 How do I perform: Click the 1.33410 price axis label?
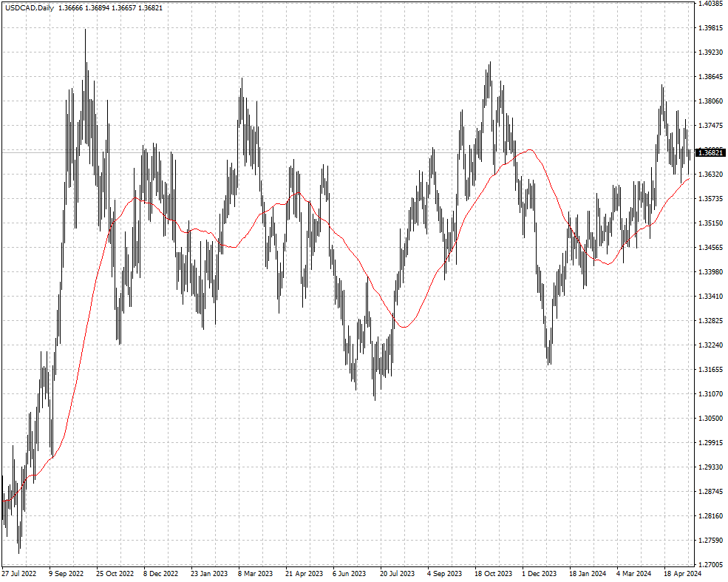(x=710, y=297)
